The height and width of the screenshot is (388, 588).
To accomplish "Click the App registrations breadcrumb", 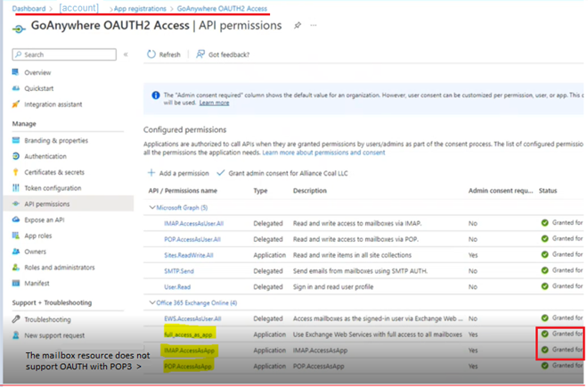I will pyautogui.click(x=141, y=8).
